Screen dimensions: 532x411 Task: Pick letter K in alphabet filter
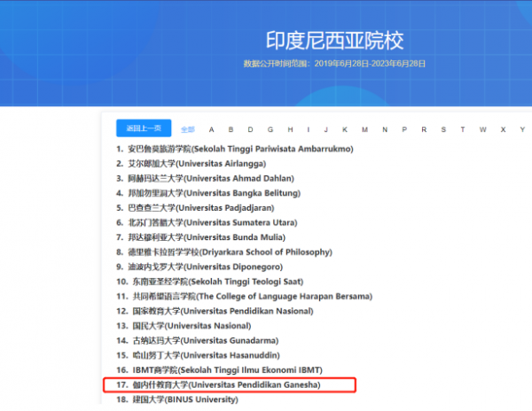[x=346, y=129]
